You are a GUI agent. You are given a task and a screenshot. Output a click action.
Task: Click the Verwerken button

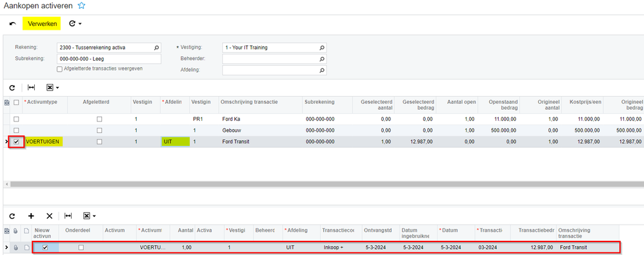tap(43, 24)
